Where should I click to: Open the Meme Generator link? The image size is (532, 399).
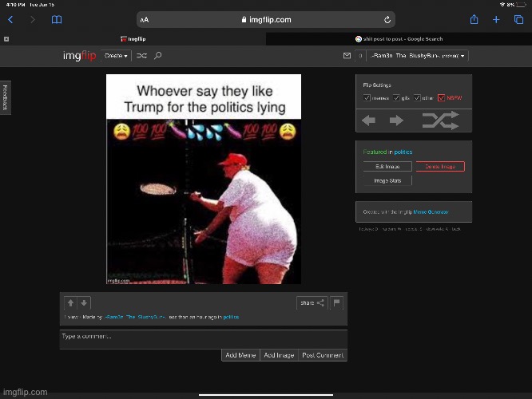point(431,212)
